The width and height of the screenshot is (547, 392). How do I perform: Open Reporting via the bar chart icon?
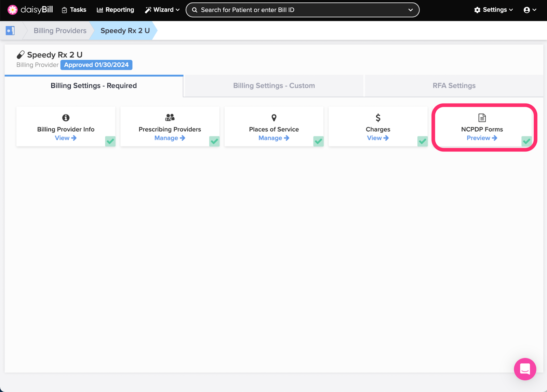tap(99, 10)
